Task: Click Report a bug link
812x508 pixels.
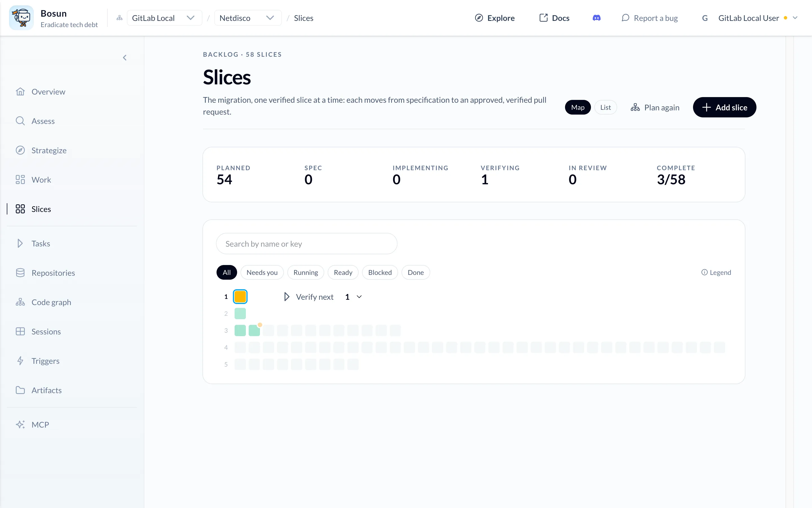Action: [650, 18]
